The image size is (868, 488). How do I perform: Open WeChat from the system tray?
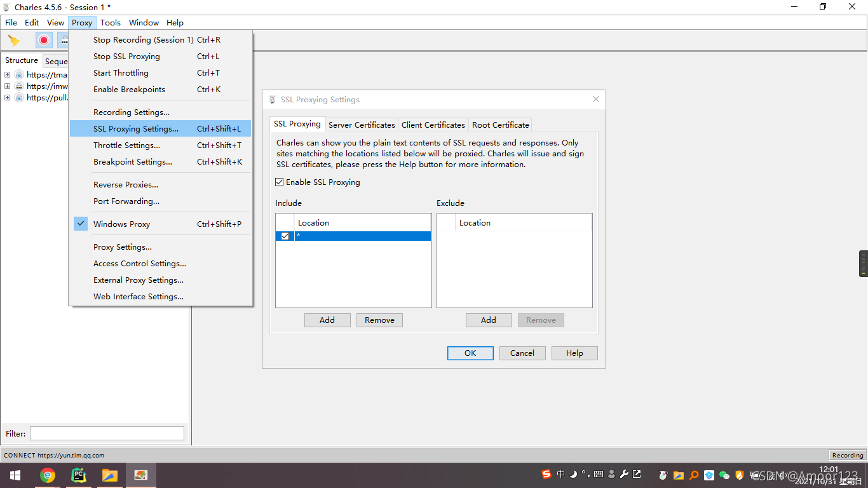point(724,475)
